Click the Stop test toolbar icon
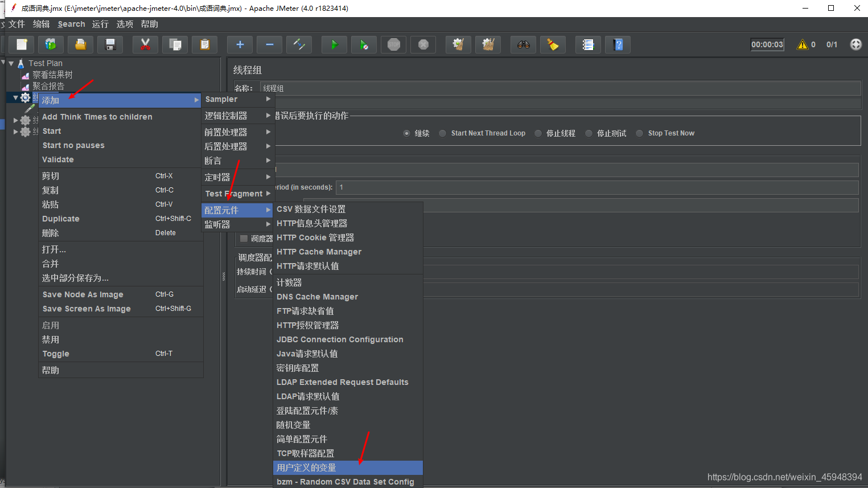This screenshot has width=868, height=488. pyautogui.click(x=394, y=44)
